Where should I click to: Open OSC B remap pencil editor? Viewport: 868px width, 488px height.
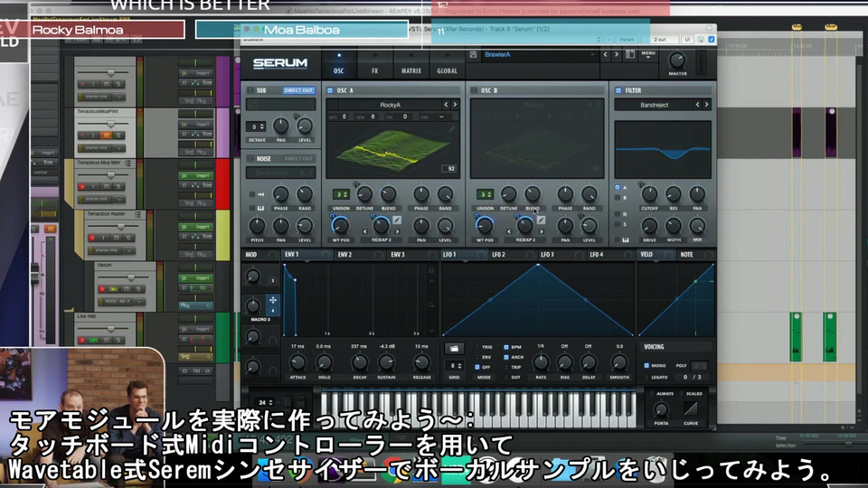pyautogui.click(x=541, y=221)
